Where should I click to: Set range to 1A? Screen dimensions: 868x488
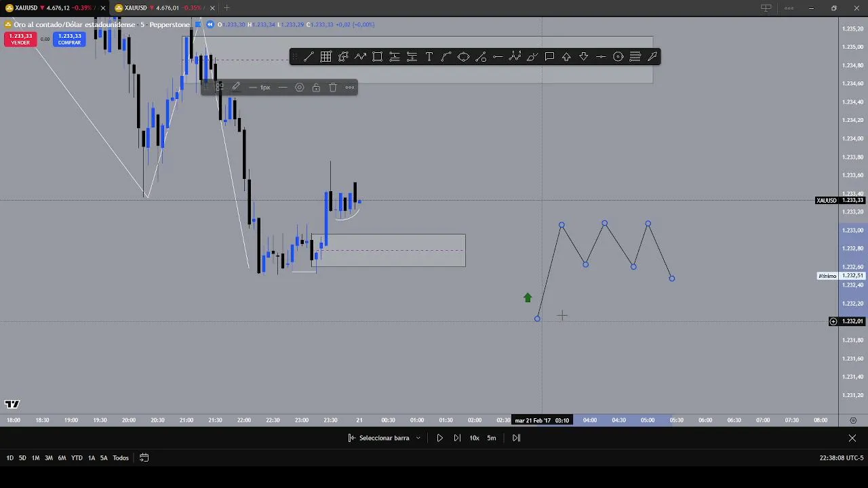pyautogui.click(x=92, y=458)
